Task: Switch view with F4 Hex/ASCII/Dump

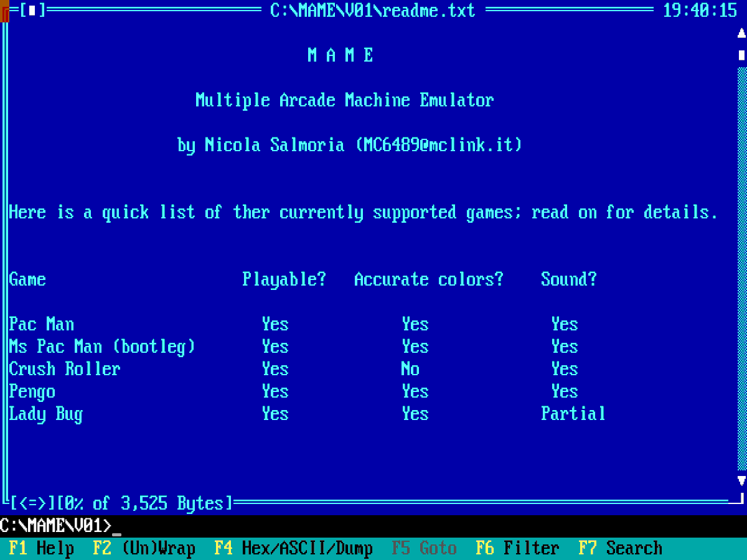Action: pos(294,548)
